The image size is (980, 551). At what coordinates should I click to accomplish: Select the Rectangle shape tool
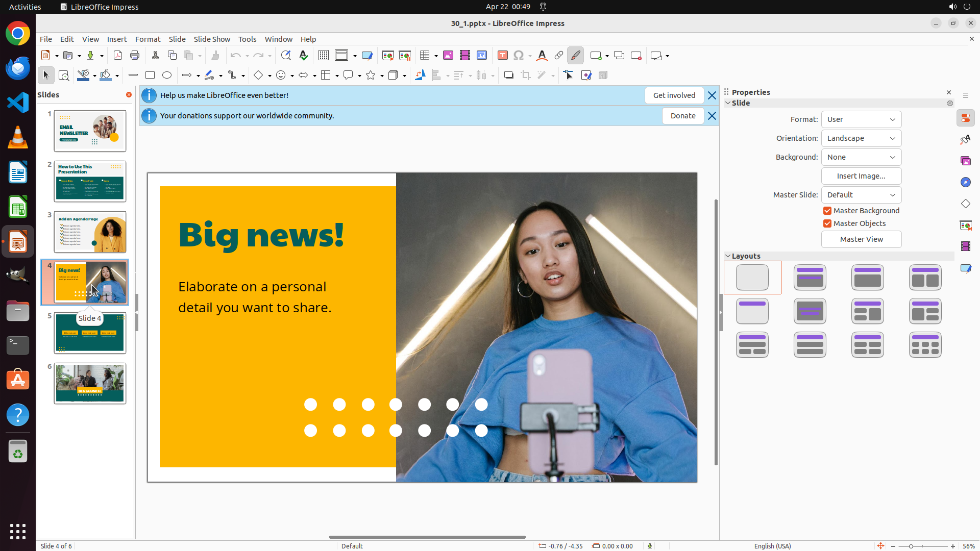point(150,76)
